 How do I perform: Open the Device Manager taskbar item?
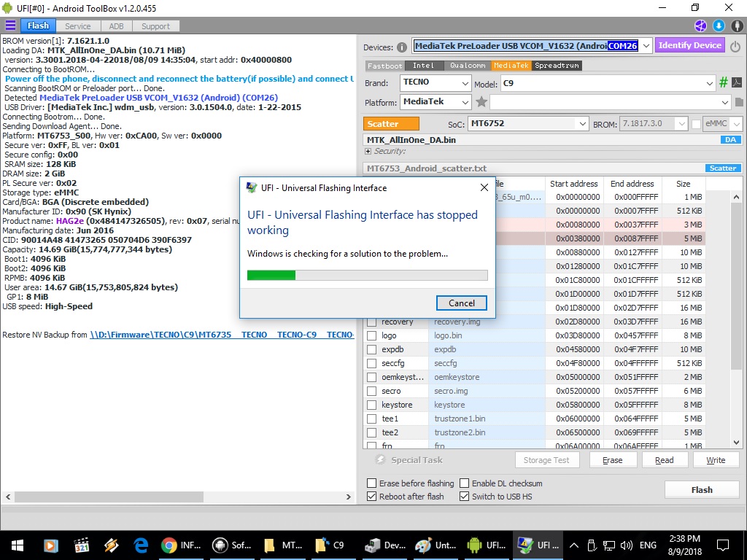click(385, 545)
